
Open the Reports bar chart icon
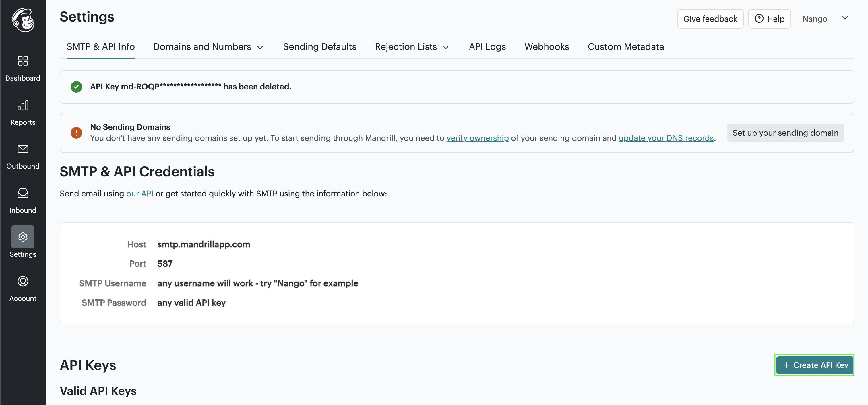23,105
